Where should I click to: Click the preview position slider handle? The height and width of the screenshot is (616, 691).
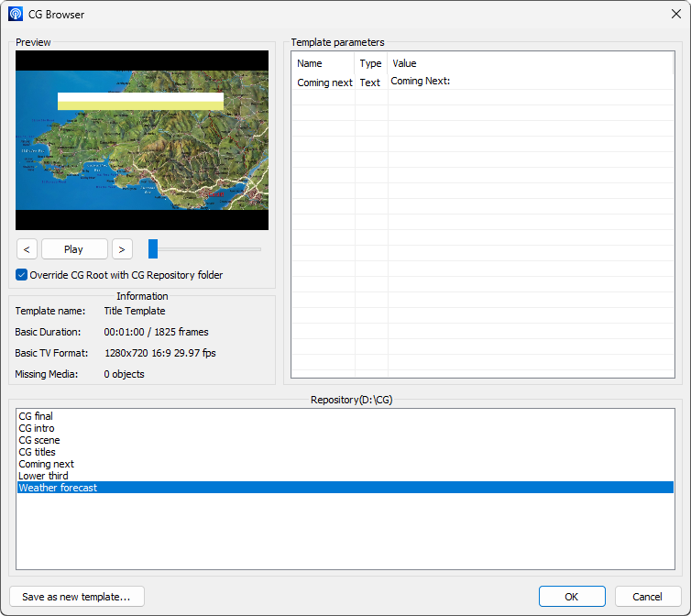coord(153,249)
